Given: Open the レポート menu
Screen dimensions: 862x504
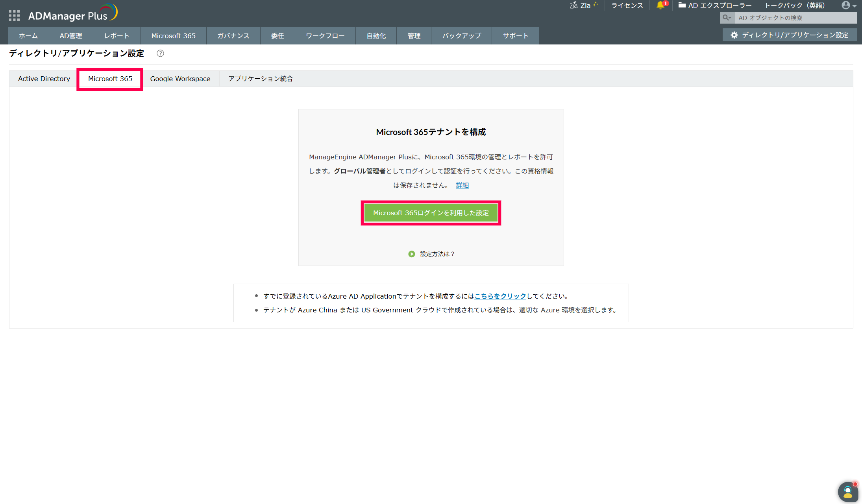Looking at the screenshot, I should tap(117, 36).
